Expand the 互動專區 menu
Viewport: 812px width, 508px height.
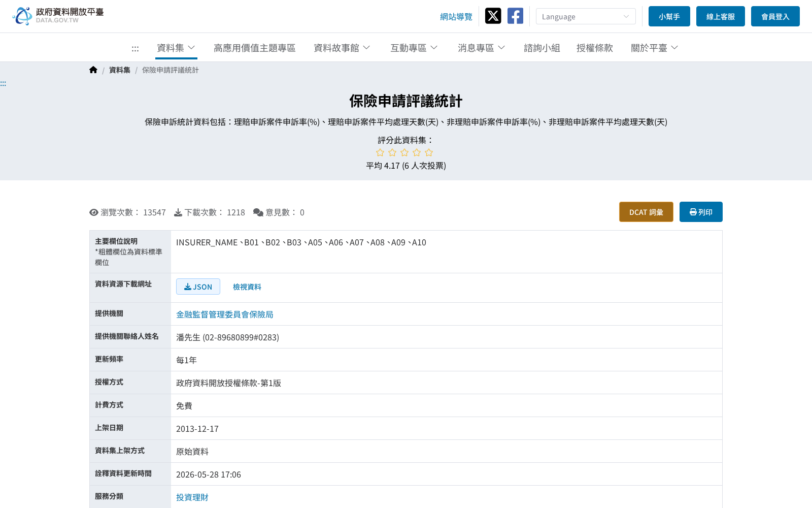(414, 48)
